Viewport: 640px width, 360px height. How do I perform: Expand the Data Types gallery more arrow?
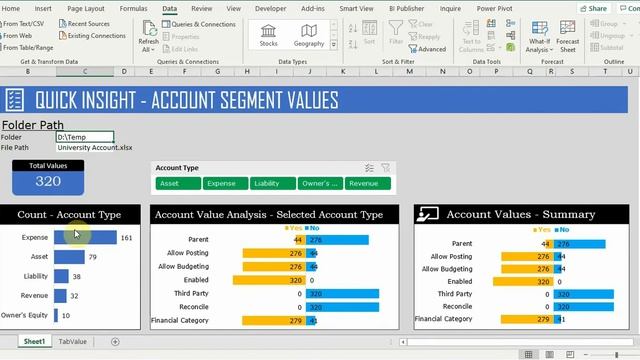(x=333, y=44)
